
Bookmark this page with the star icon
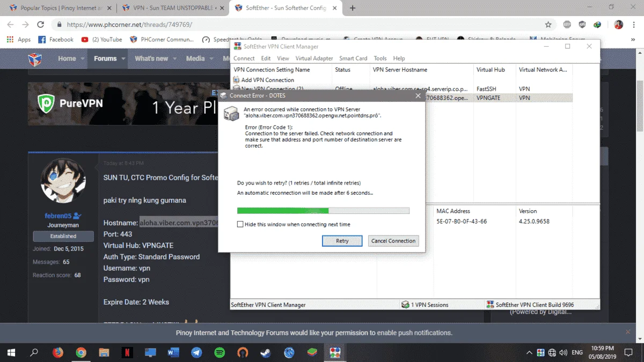[548, 25]
